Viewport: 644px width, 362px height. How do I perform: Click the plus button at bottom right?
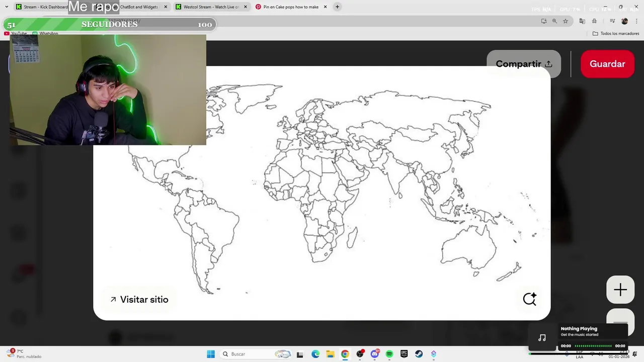620,290
